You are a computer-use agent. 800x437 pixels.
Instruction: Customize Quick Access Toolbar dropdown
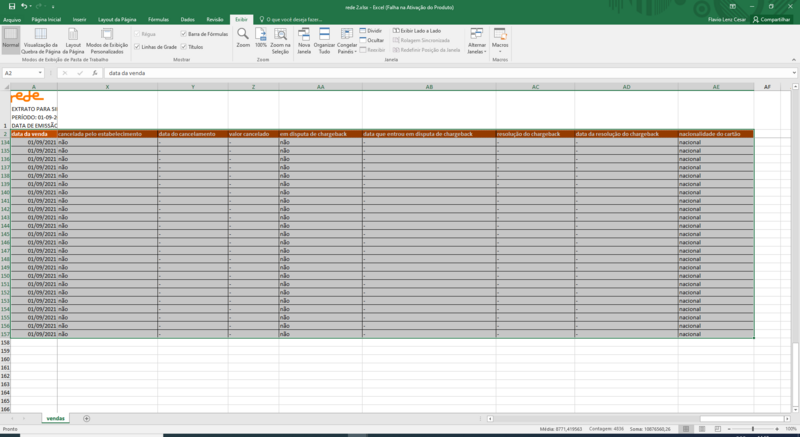pyautogui.click(x=53, y=7)
